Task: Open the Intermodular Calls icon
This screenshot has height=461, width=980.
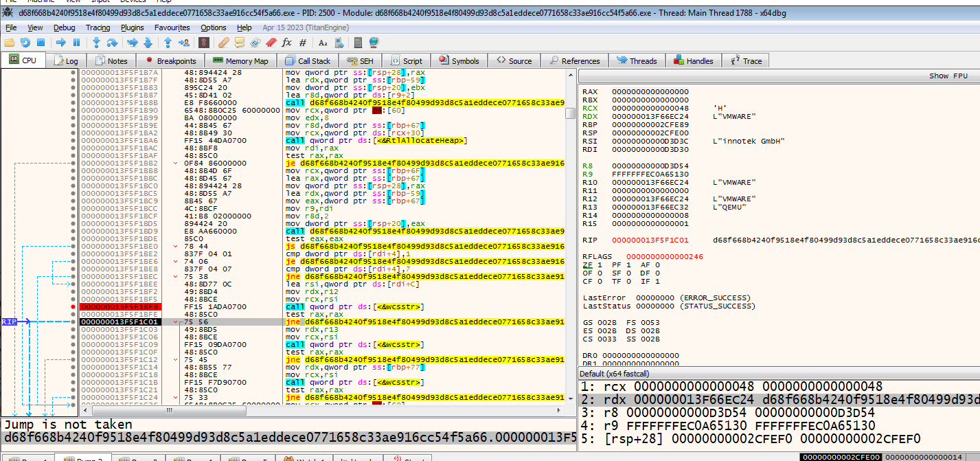Action: (339, 43)
